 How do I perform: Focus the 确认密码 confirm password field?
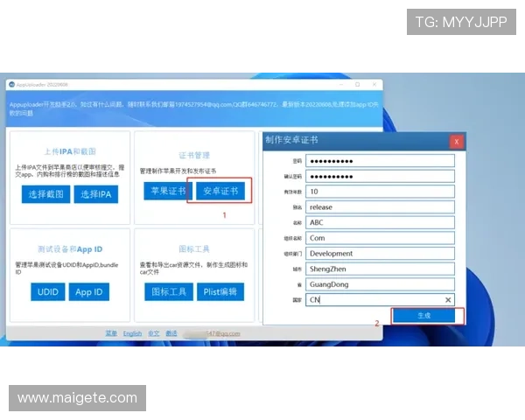[380, 176]
